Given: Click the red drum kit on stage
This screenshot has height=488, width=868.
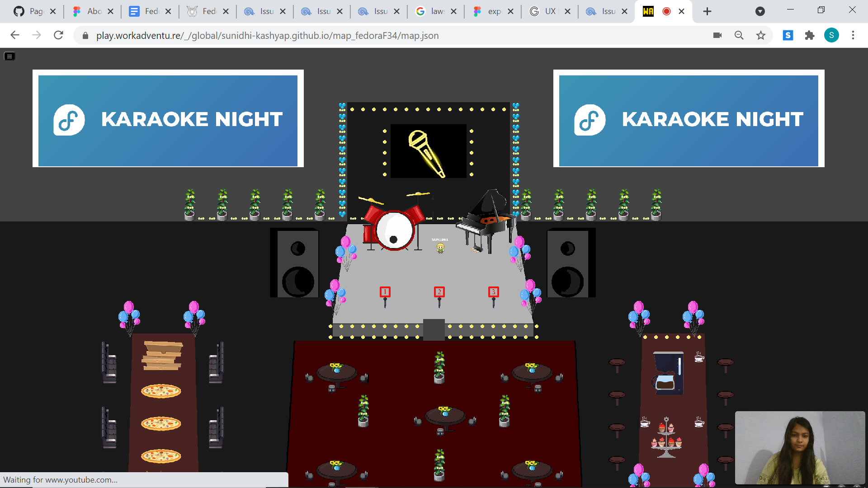Looking at the screenshot, I should pos(394,222).
